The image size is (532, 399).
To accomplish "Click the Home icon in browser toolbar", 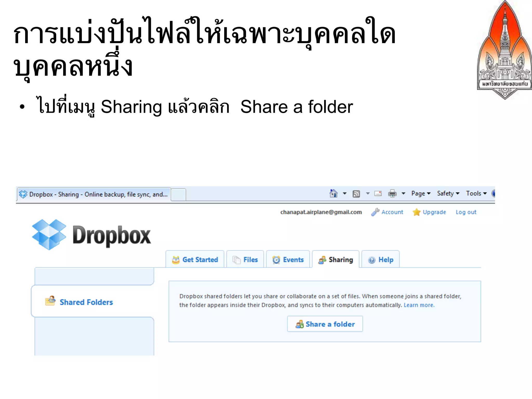I will tap(334, 194).
